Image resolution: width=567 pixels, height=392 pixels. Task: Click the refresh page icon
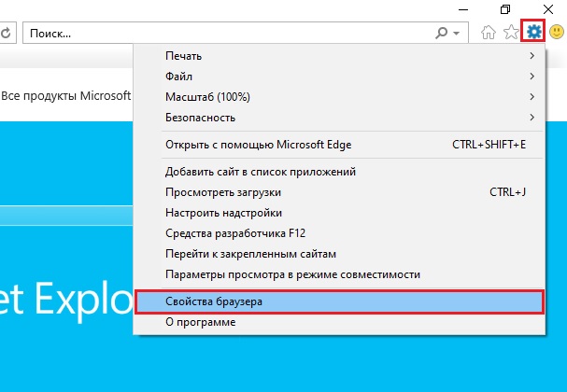pyautogui.click(x=6, y=34)
